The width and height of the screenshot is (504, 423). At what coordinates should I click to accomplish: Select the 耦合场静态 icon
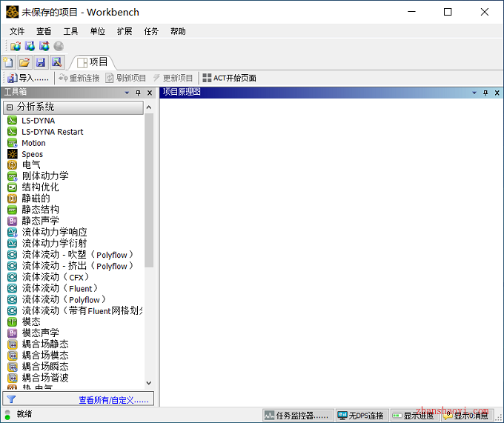12,344
